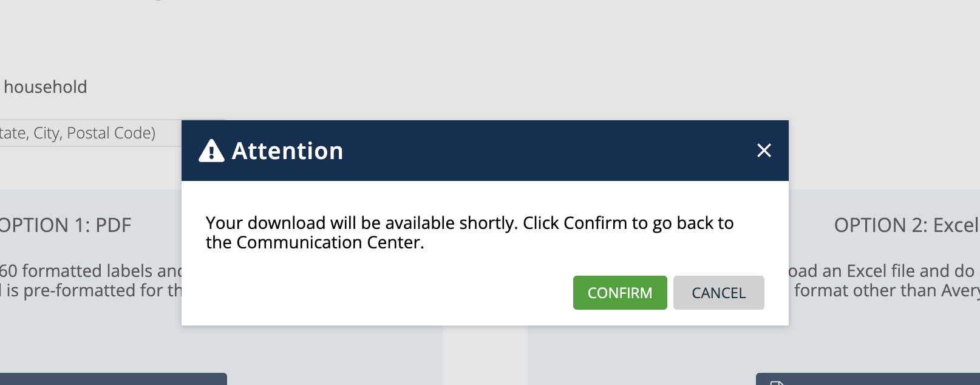980x385 pixels.
Task: Confirm to return to the Communication Center
Action: click(x=620, y=293)
